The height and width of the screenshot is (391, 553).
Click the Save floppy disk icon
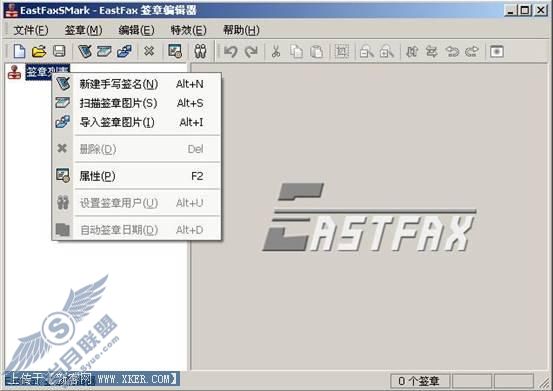59,51
